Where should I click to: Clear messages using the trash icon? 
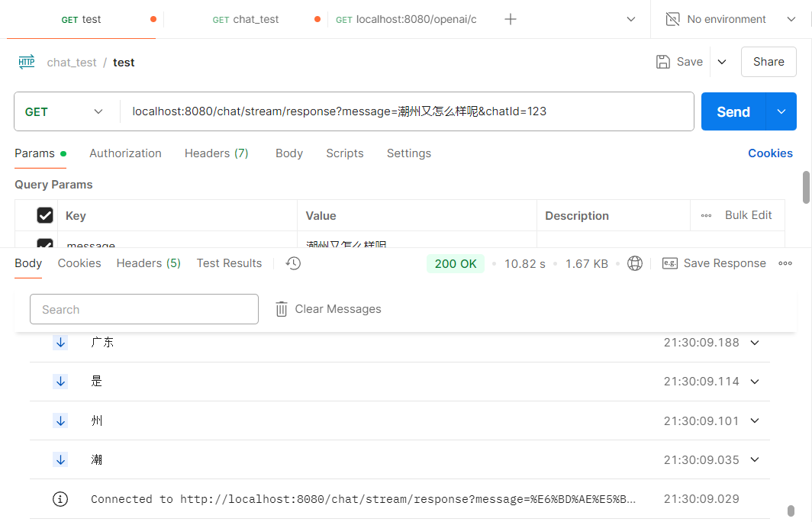click(x=281, y=309)
